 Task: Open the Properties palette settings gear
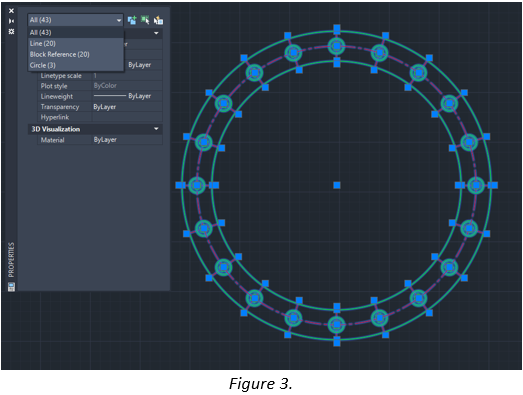tap(11, 31)
